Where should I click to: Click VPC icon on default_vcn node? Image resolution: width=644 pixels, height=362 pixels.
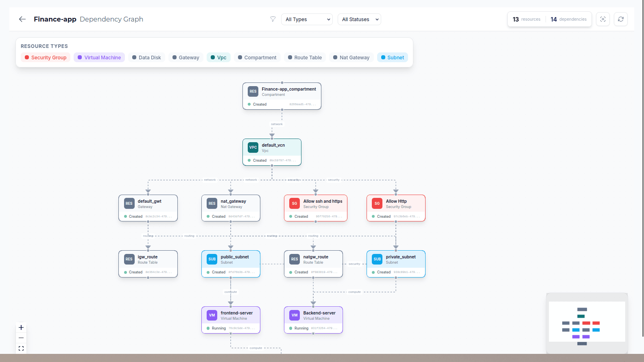(253, 147)
